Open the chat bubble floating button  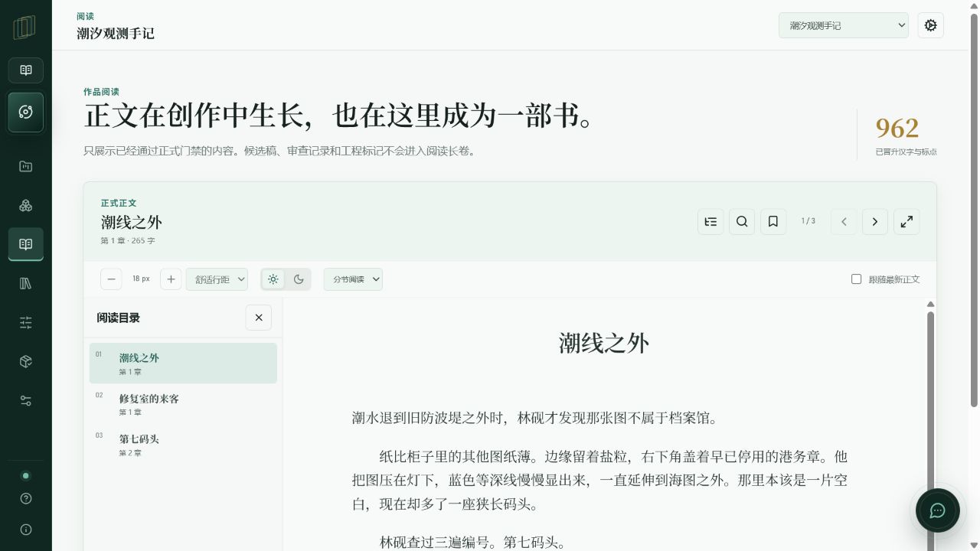pyautogui.click(x=938, y=510)
